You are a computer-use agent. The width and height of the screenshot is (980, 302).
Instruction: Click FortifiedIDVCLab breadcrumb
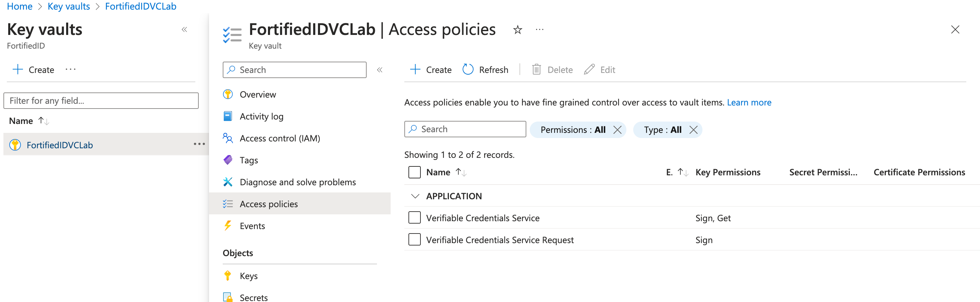coord(141,7)
